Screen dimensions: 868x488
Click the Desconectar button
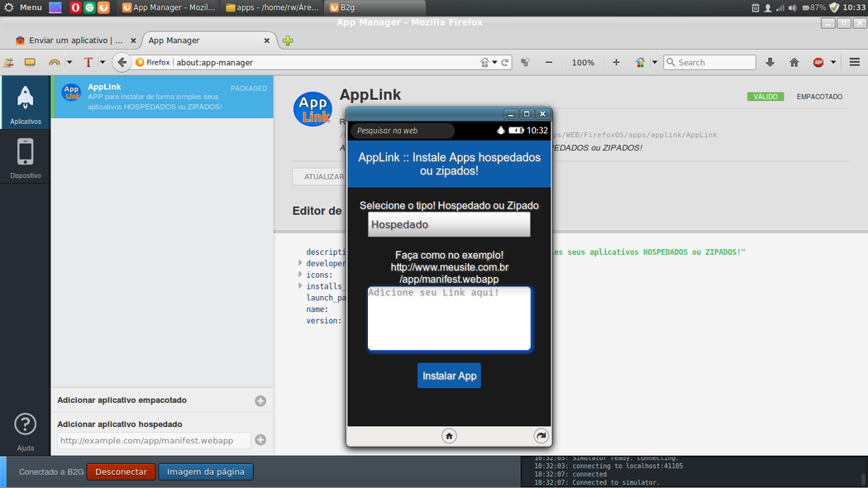click(x=121, y=471)
